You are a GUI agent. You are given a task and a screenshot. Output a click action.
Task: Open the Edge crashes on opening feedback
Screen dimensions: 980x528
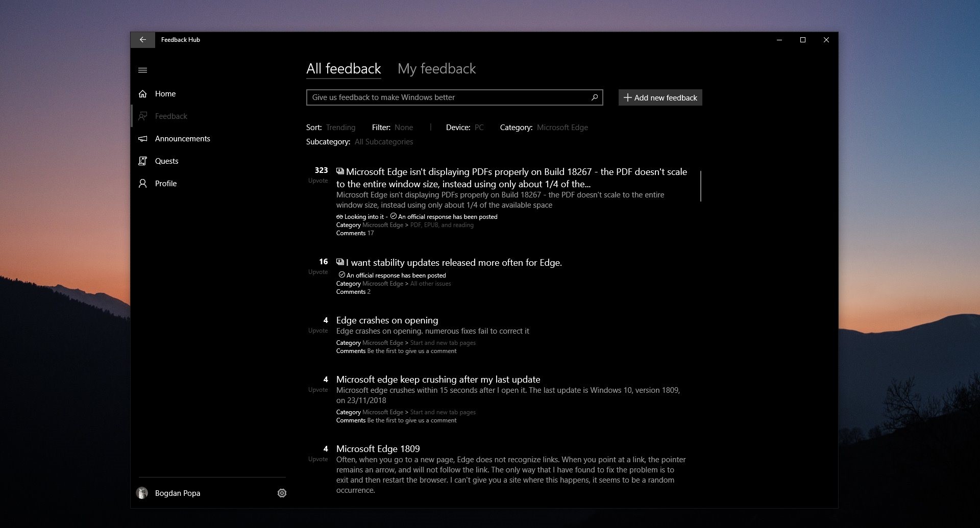[x=387, y=320]
